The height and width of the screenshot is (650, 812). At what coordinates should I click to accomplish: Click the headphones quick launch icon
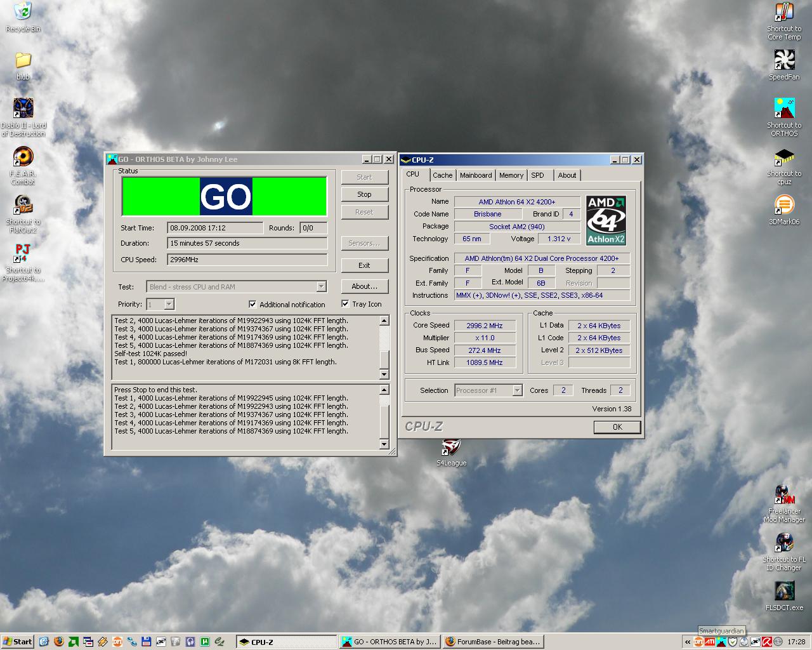coord(190,642)
